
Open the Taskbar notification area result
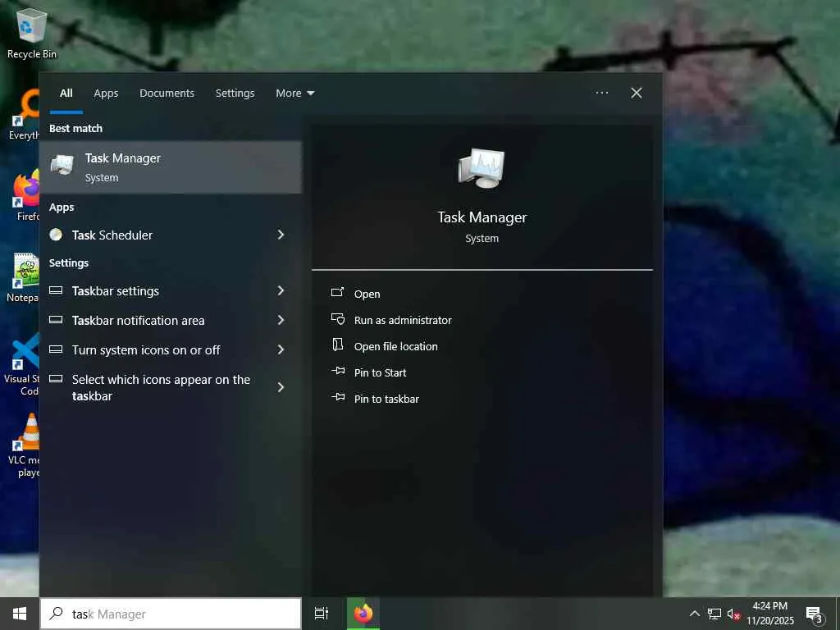[x=171, y=320]
